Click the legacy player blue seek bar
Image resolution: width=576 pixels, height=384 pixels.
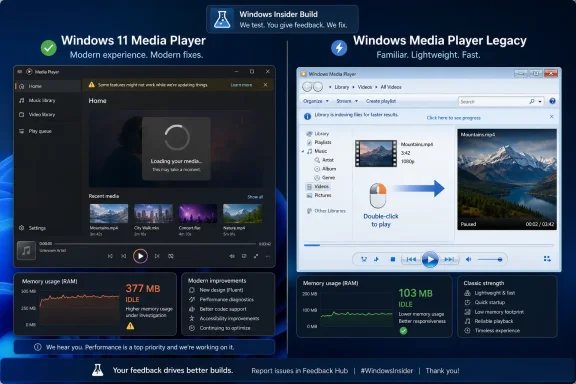pyautogui.click(x=428, y=245)
